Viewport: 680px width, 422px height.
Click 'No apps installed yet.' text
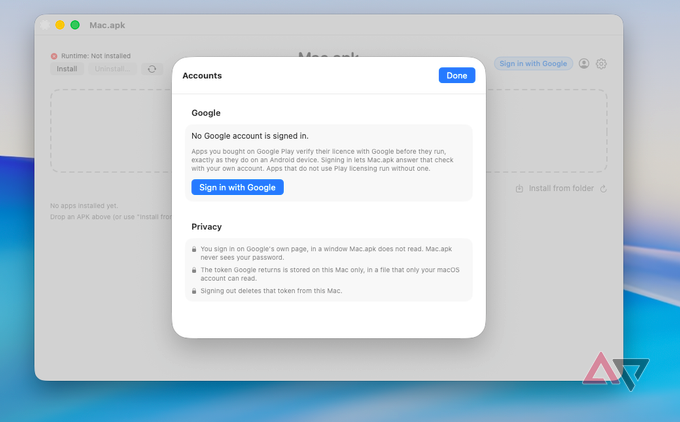tap(84, 206)
